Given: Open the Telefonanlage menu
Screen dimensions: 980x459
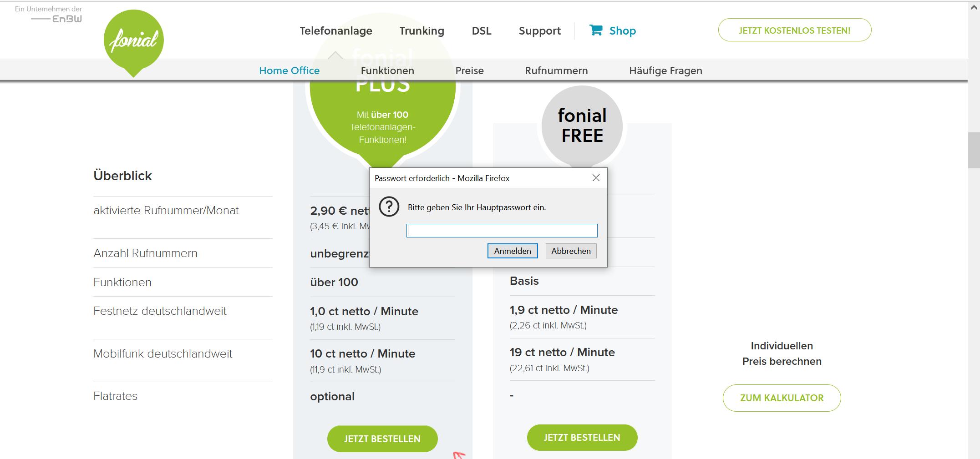Looking at the screenshot, I should (x=336, y=30).
